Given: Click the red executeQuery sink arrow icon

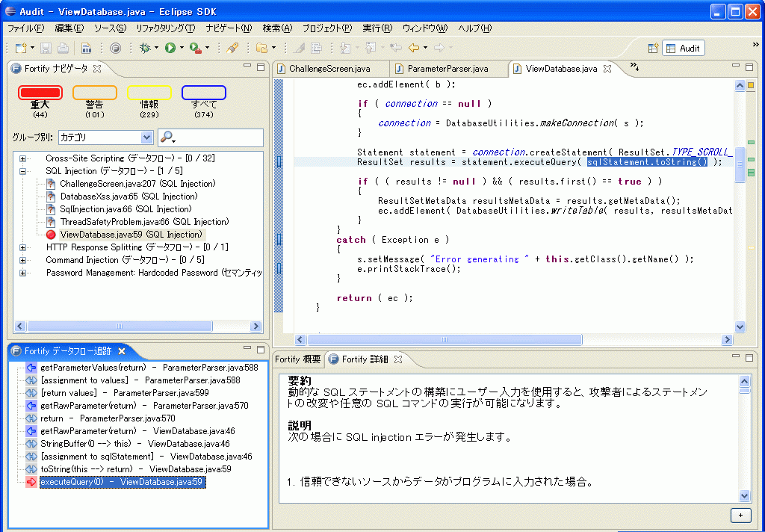Looking at the screenshot, I should pyautogui.click(x=31, y=482).
